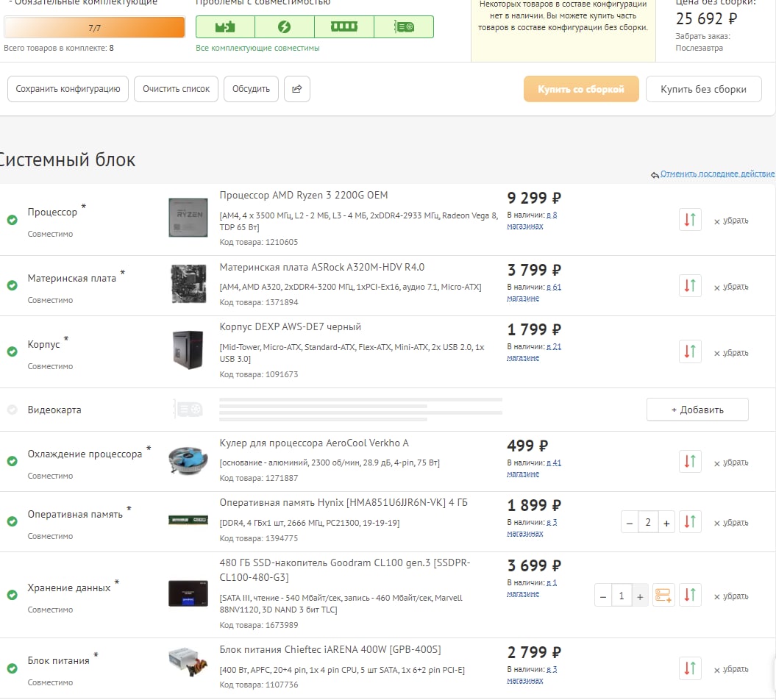Click the Goodram SSD quantity field
Image resolution: width=776 pixels, height=700 pixels.
tap(621, 596)
